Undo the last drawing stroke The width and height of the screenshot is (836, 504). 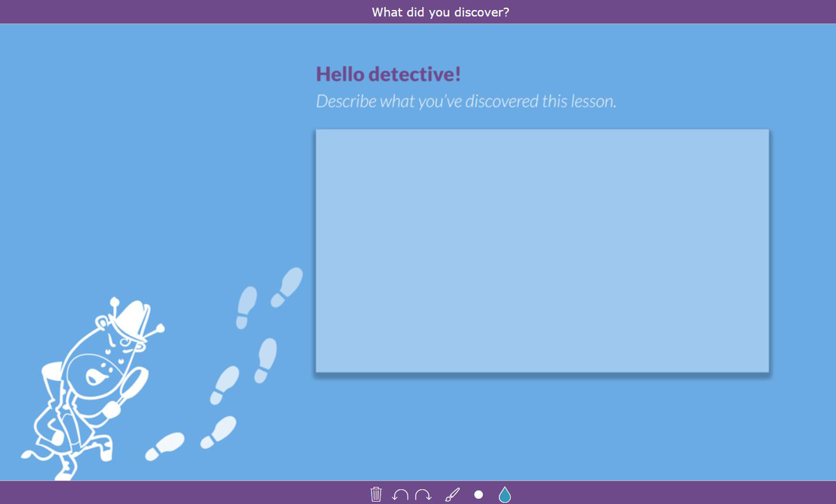[400, 495]
